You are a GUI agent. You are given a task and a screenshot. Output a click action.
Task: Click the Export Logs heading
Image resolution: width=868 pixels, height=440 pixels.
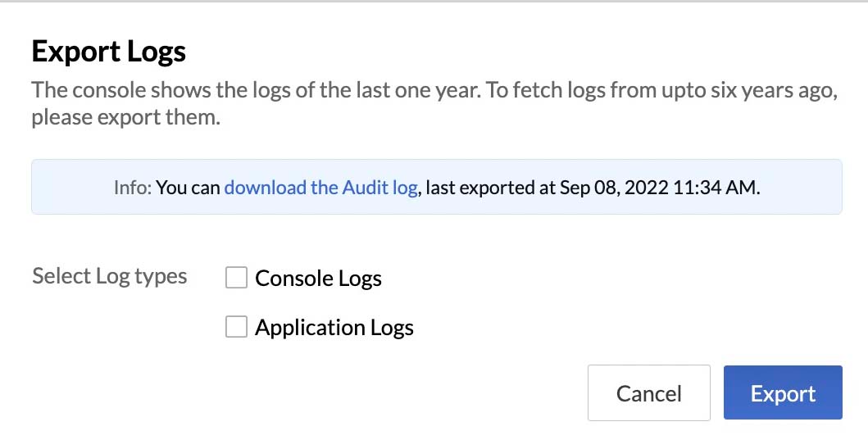108,52
